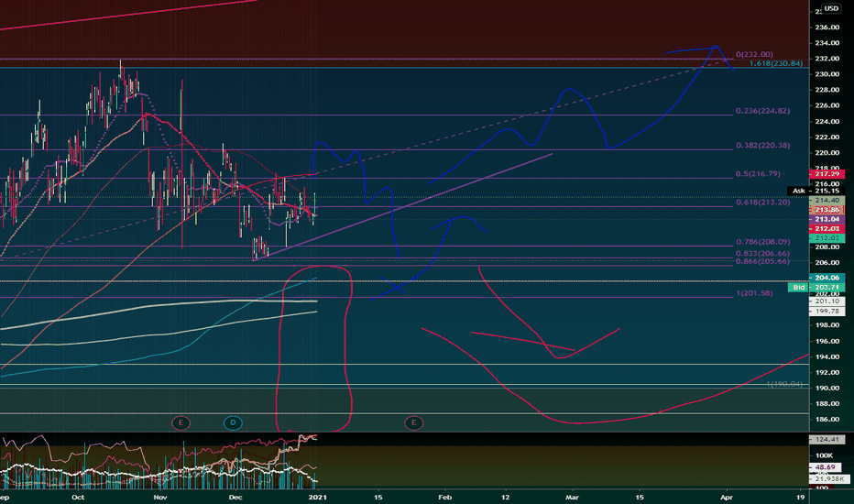The width and height of the screenshot is (854, 504).
Task: Click the dividend D marker
Action: tap(233, 422)
